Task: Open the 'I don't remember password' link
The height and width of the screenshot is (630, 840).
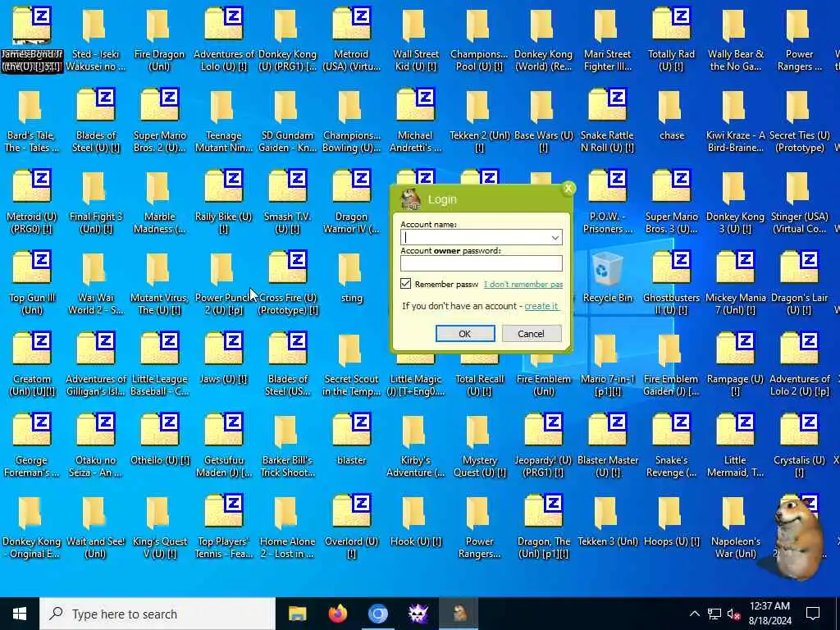Action: pos(523,285)
